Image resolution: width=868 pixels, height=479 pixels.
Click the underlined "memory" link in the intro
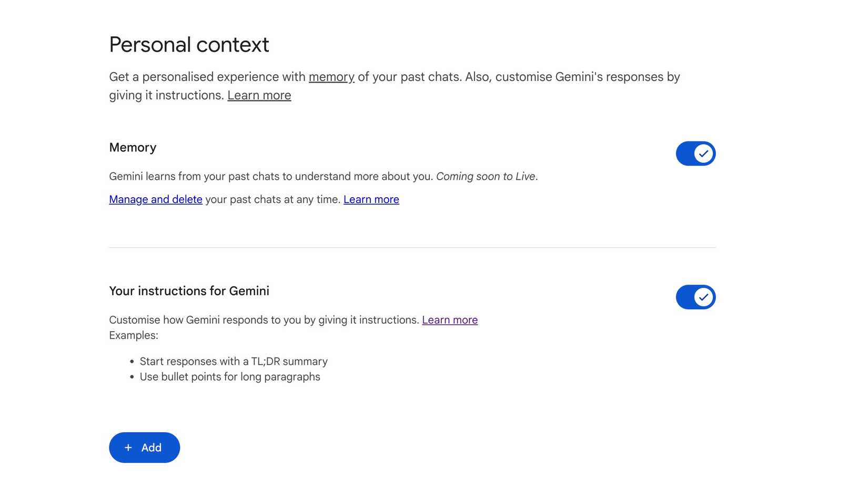pos(331,77)
